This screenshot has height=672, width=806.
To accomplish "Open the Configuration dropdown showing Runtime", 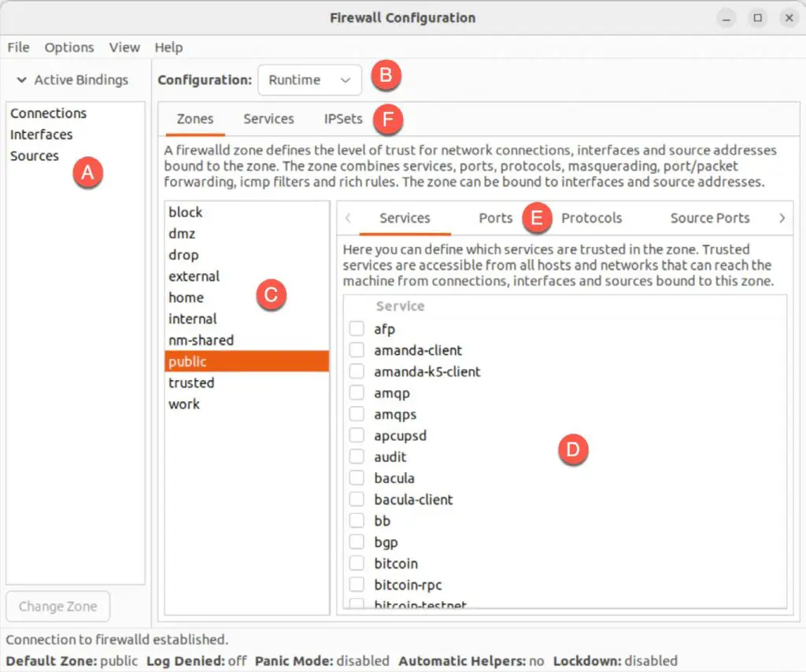I will coord(309,79).
